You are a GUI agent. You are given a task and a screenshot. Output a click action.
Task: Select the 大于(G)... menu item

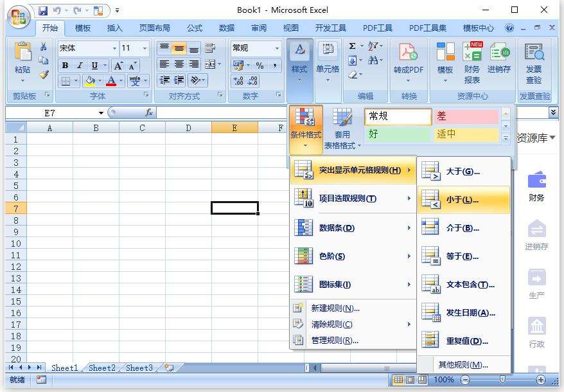(464, 172)
